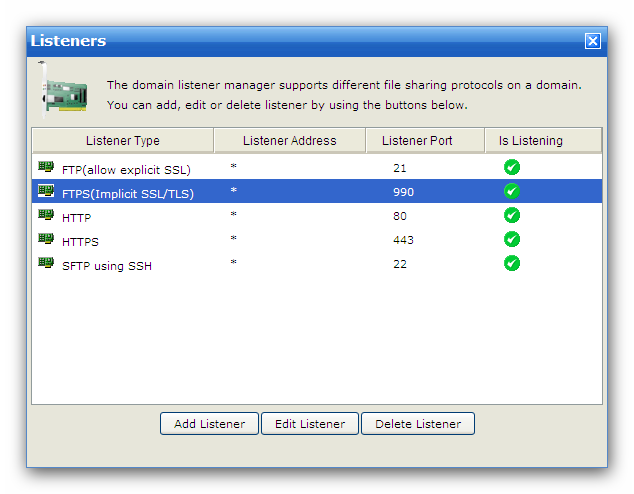
Task: Click port value 22
Action: pyautogui.click(x=399, y=264)
